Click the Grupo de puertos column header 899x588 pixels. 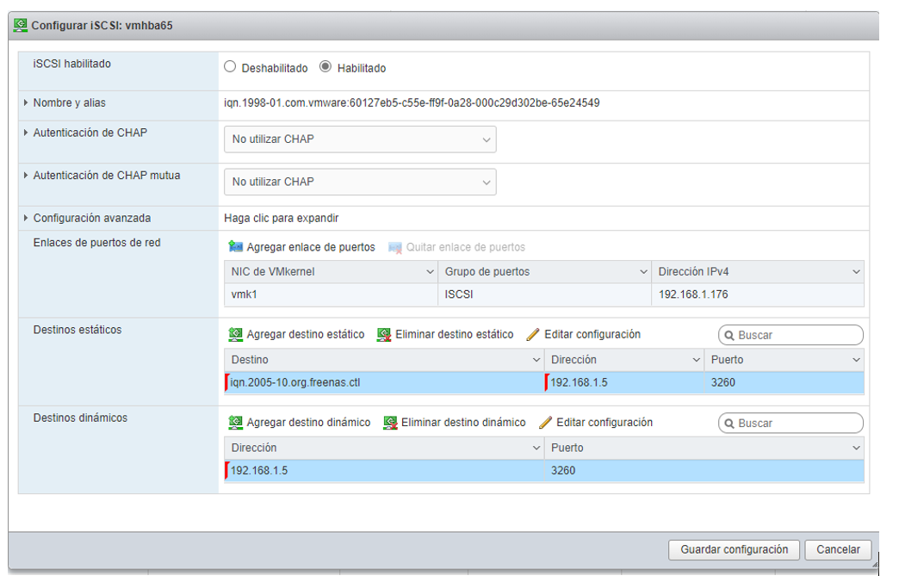pyautogui.click(x=544, y=272)
